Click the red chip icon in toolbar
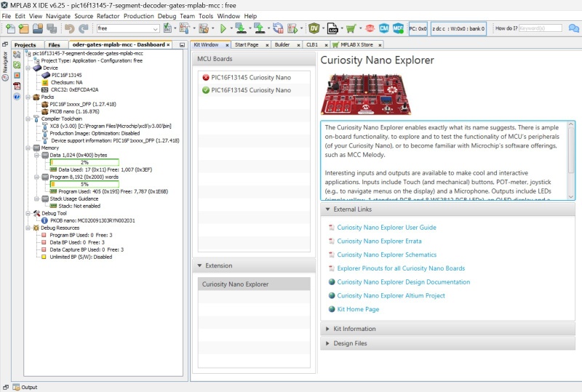The height and width of the screenshot is (392, 582). coord(370,28)
